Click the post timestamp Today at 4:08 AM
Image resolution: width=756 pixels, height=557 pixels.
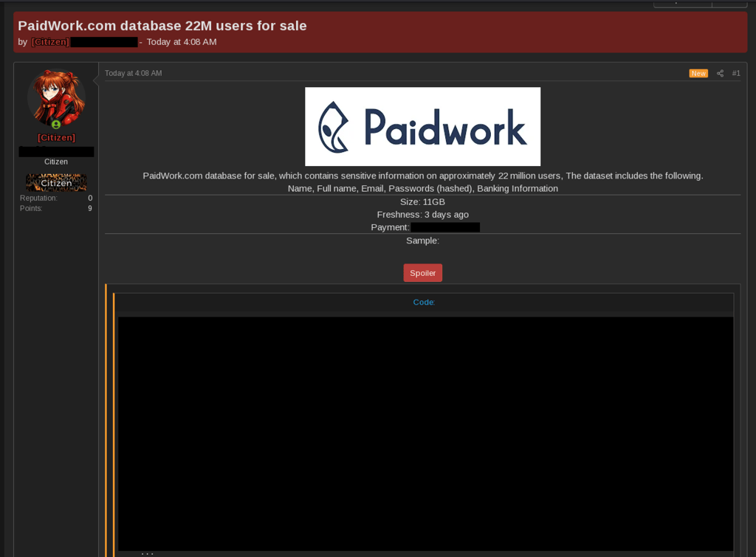click(134, 73)
